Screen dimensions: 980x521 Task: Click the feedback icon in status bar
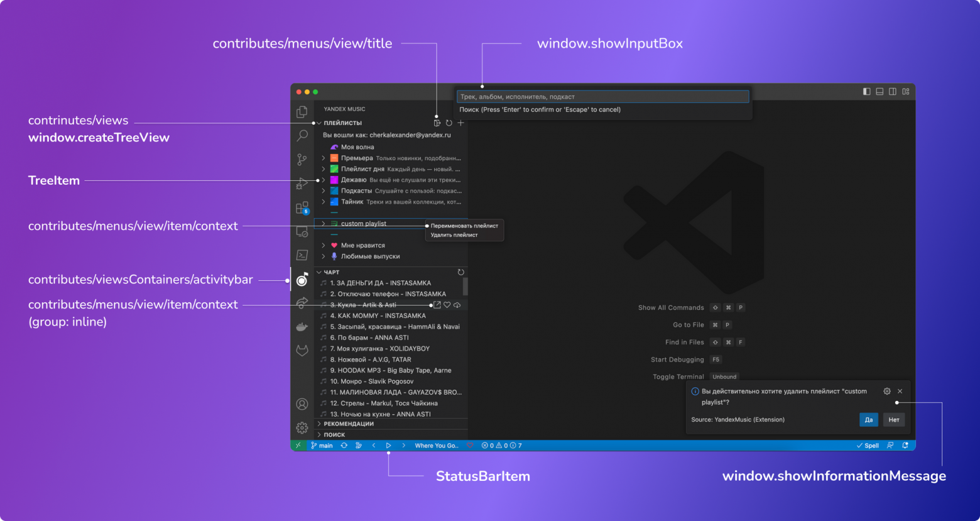click(890, 446)
